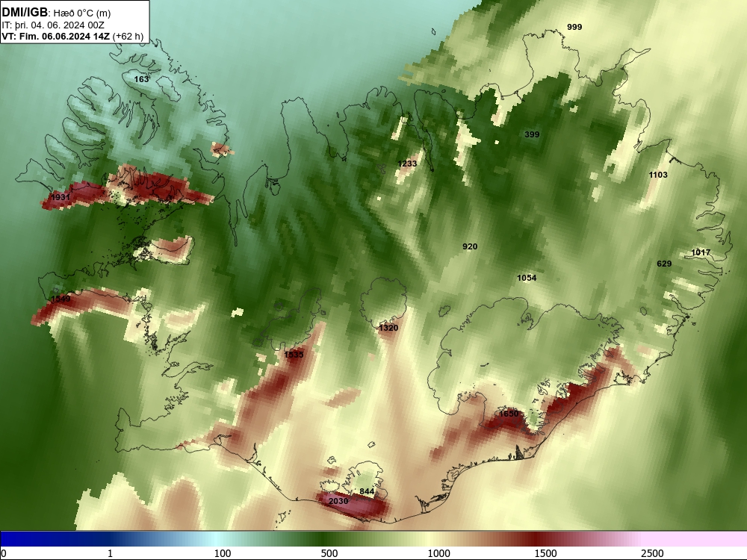Select the 1017 value by the east coast
This screenshot has width=747, height=560.
pos(701,252)
